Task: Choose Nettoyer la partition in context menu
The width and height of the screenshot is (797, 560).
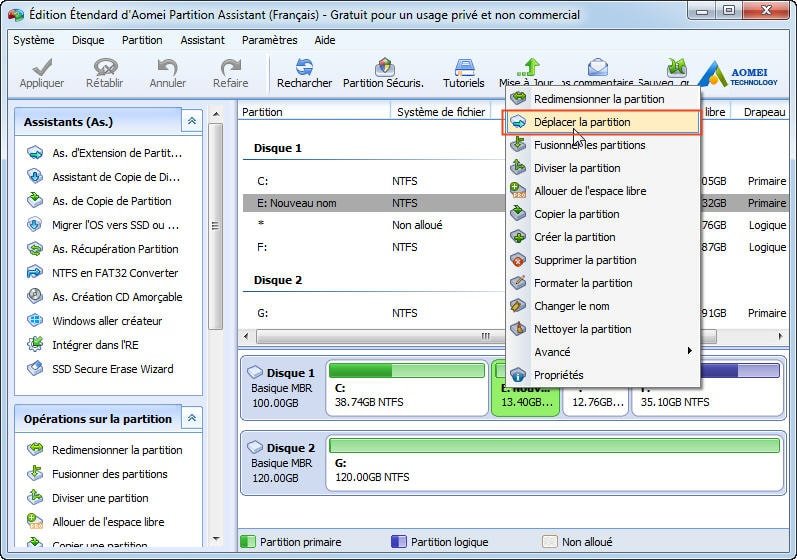Action: (603, 329)
